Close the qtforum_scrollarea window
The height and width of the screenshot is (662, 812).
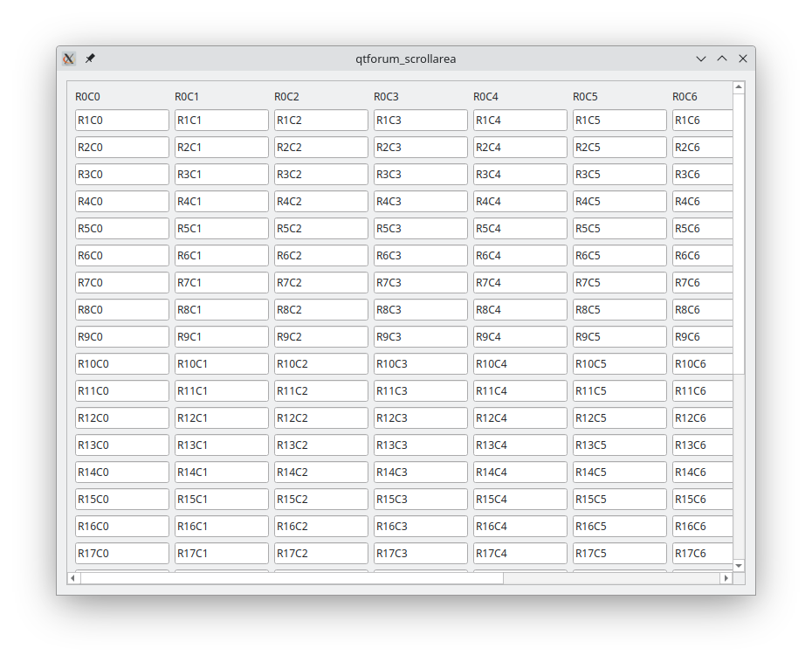click(x=743, y=59)
